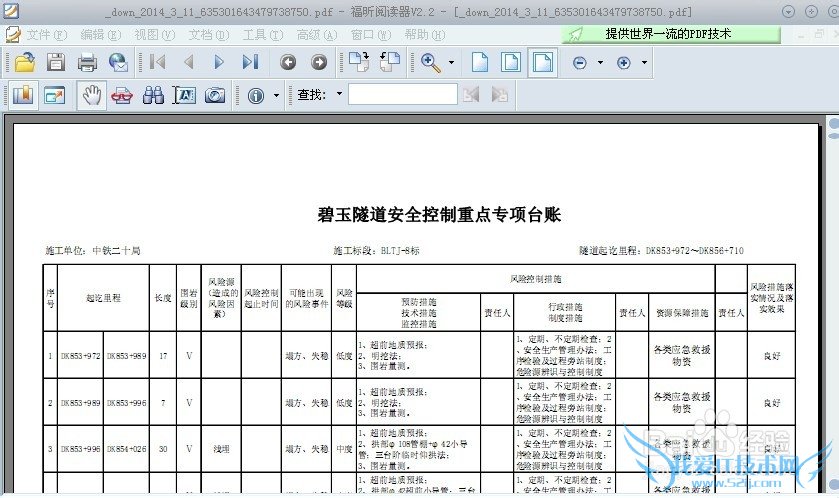The height and width of the screenshot is (498, 839).
Task: Save the document with the floppy disk icon
Action: click(x=56, y=62)
